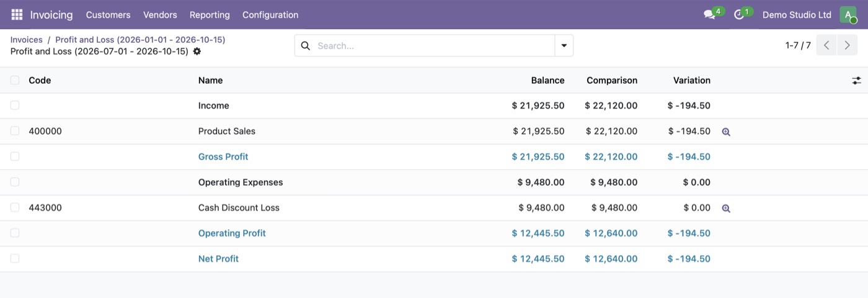Image resolution: width=868 pixels, height=298 pixels.
Task: Click Gross Profit comparison $ 22,120.00
Action: 611,156
